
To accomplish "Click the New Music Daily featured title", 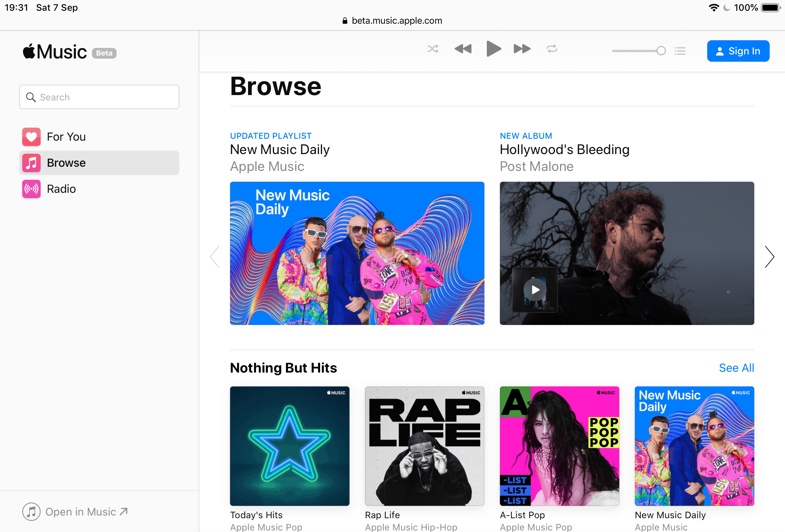I will [x=280, y=149].
